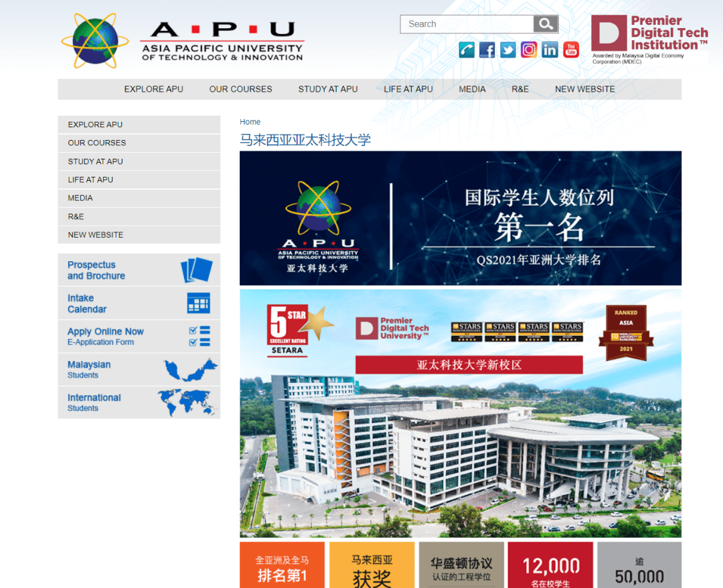Click the Intake Calendar grid icon
This screenshot has height=588, width=723.
[199, 303]
